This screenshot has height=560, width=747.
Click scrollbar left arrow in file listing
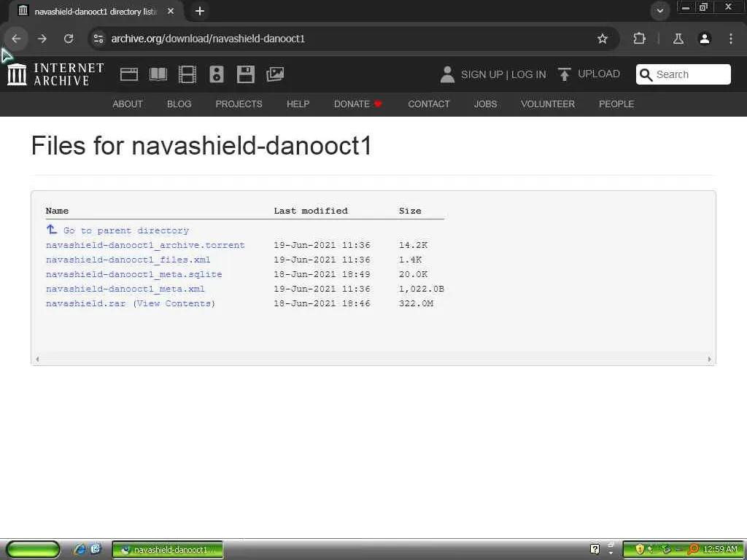point(37,359)
